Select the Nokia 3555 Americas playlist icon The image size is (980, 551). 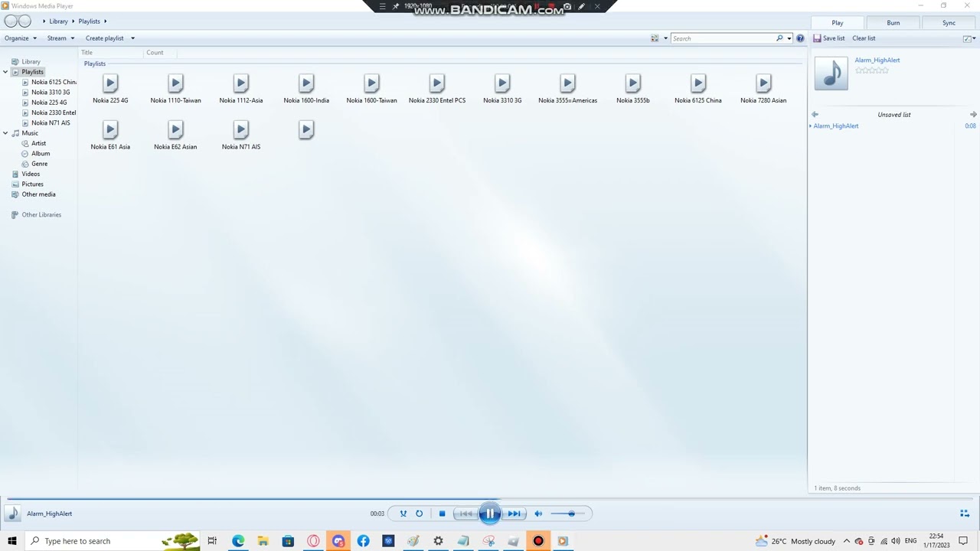[567, 83]
